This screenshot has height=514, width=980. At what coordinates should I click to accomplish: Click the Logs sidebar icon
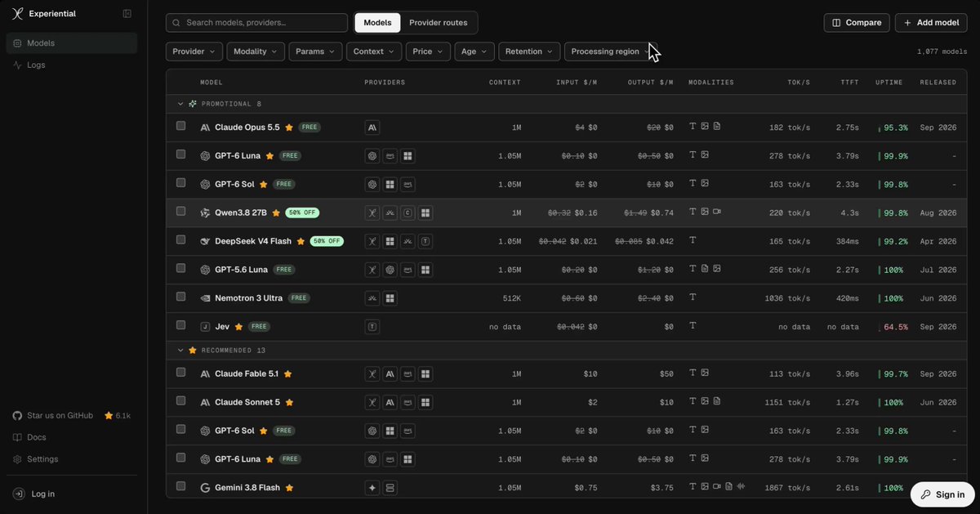(18, 65)
